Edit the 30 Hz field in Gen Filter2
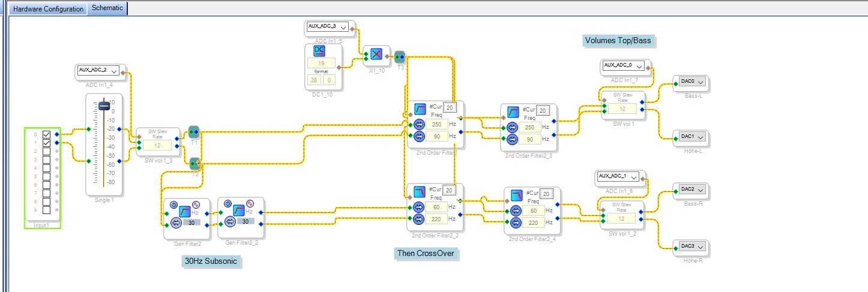The image size is (868, 292). [191, 222]
